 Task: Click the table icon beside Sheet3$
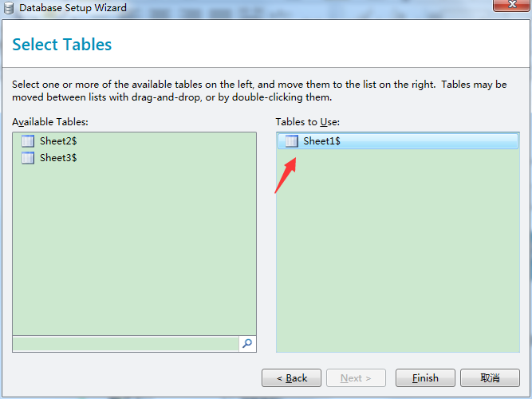(x=28, y=158)
